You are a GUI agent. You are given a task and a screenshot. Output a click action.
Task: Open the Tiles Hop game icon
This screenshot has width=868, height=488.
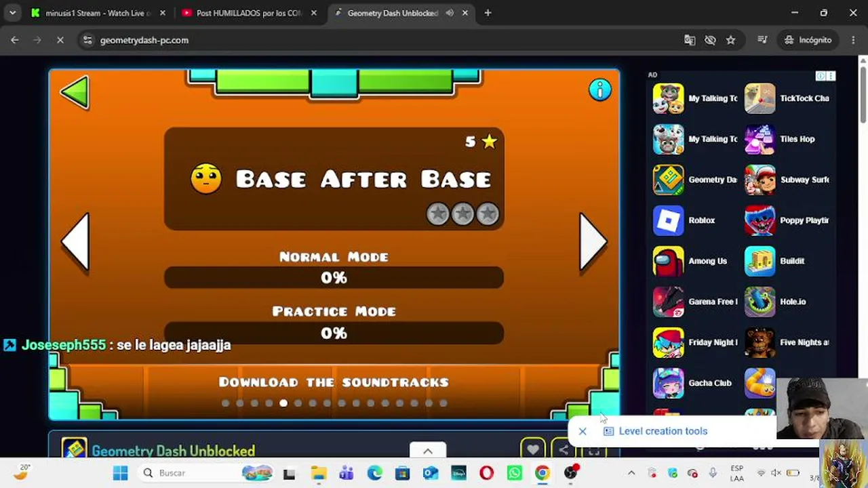coord(759,139)
